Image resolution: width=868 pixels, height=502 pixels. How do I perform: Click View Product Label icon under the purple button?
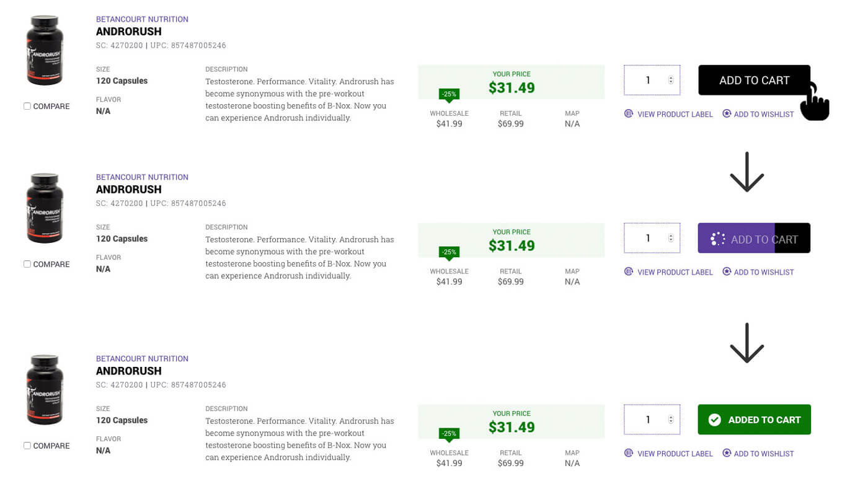[629, 272]
